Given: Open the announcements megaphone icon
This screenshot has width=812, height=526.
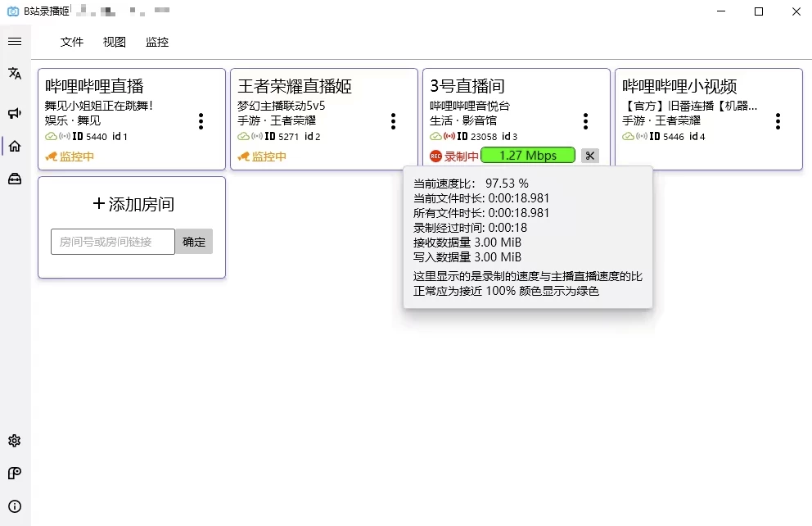Looking at the screenshot, I should (14, 113).
